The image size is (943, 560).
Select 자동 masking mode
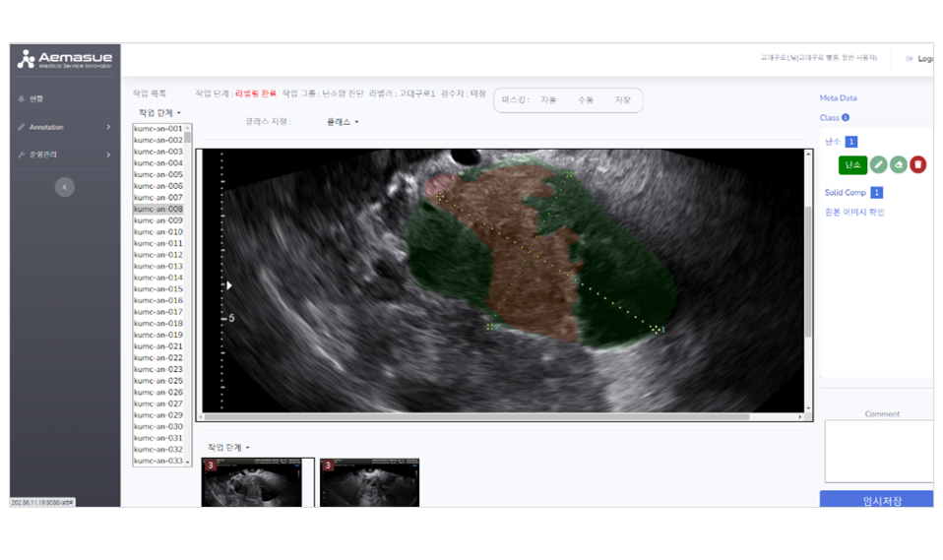pyautogui.click(x=548, y=99)
